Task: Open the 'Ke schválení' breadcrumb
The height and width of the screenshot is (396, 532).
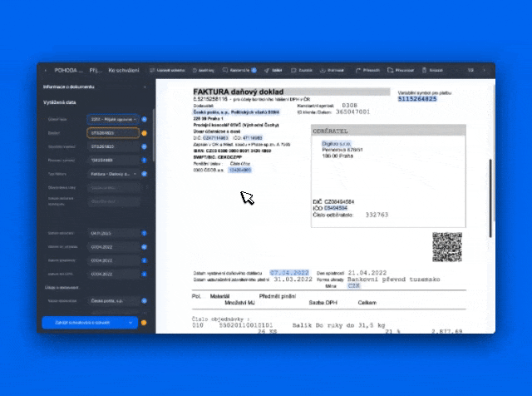Action: (124, 71)
